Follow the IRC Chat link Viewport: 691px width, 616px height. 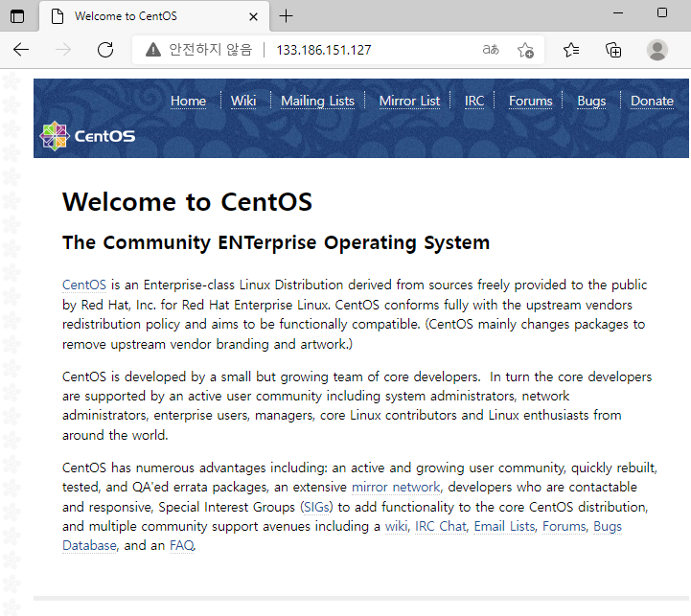[x=441, y=526]
